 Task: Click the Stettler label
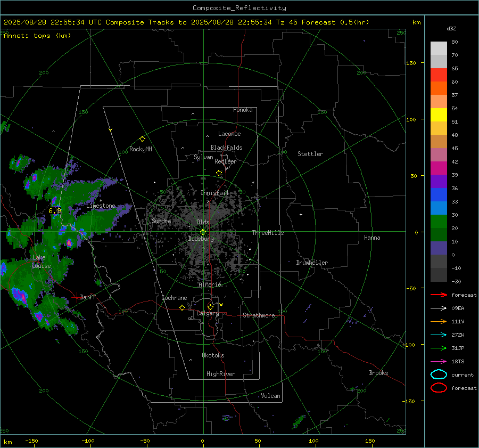click(310, 154)
